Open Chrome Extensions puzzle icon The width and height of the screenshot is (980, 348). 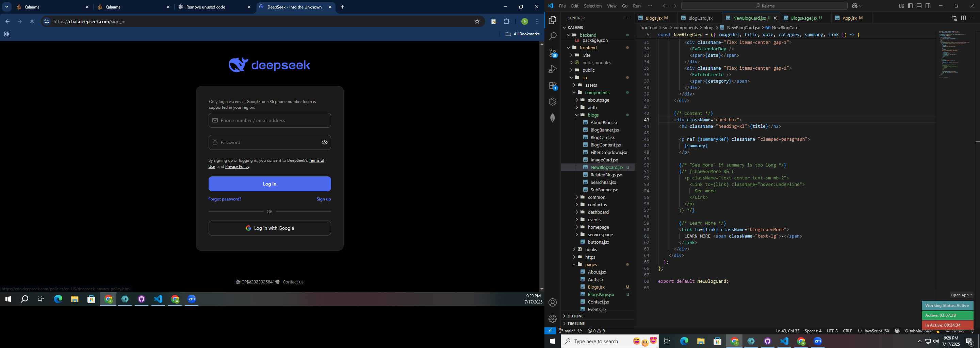pos(506,22)
